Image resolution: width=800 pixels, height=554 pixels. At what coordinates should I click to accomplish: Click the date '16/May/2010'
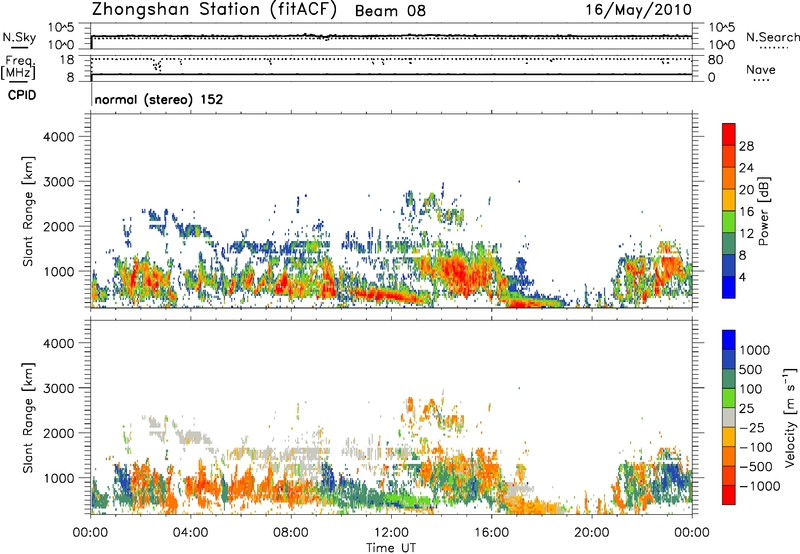coord(638,10)
